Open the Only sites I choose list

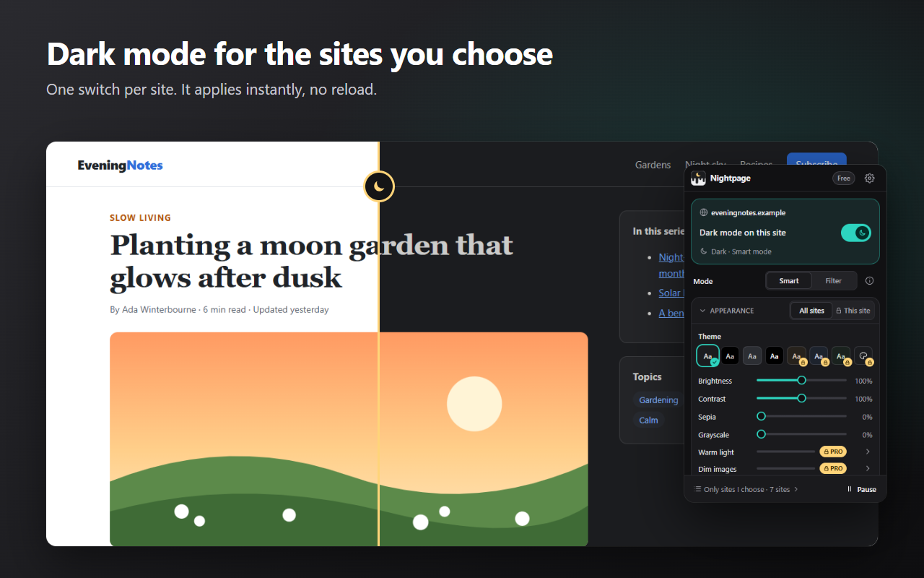746,489
